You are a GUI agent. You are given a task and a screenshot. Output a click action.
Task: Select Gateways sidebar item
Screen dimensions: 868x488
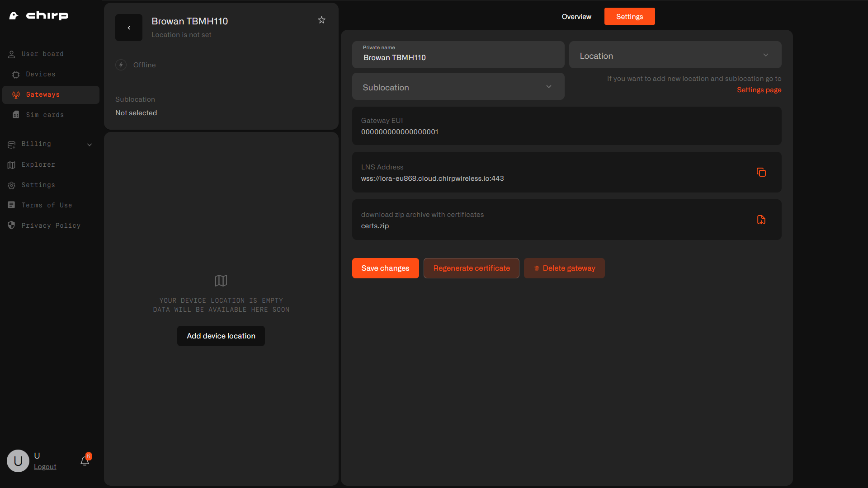(x=51, y=95)
